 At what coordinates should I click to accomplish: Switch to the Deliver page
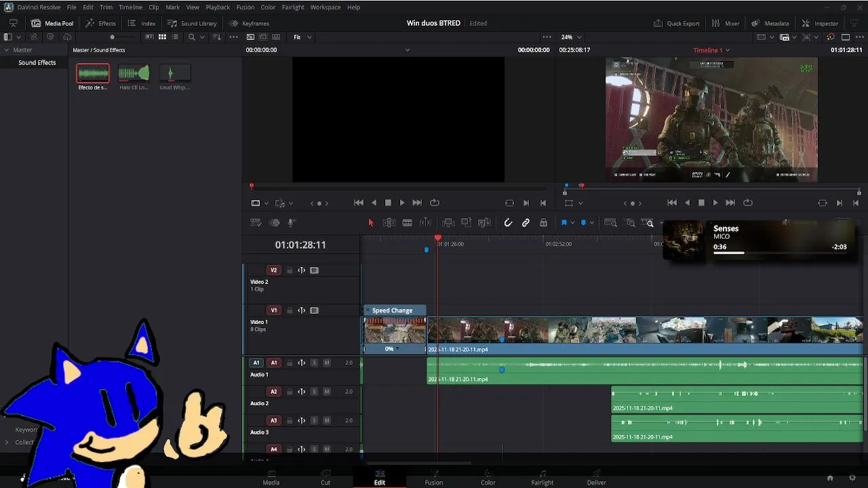point(597,478)
